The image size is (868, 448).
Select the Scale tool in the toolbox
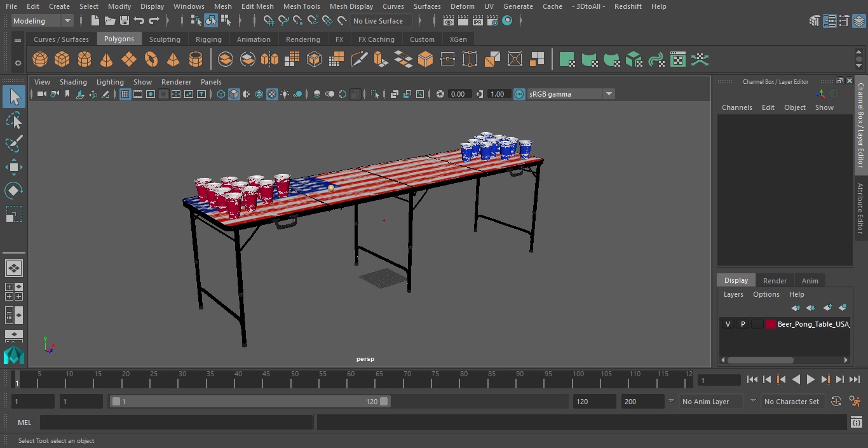coord(14,214)
